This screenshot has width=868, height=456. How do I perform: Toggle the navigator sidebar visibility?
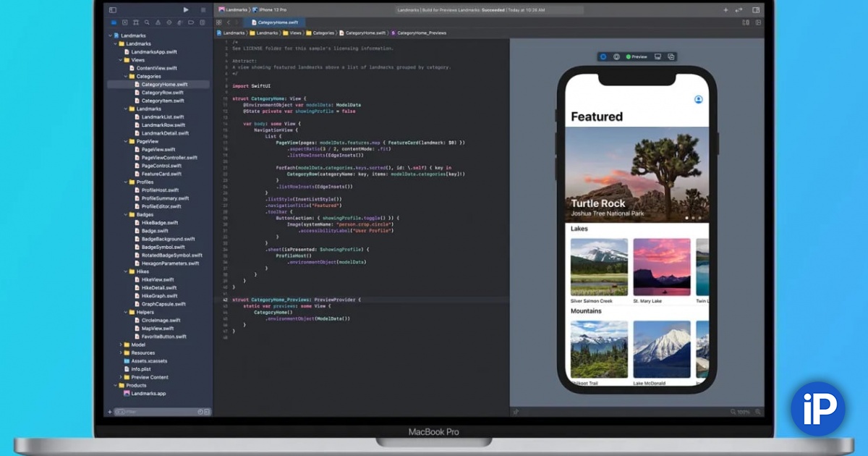point(112,10)
